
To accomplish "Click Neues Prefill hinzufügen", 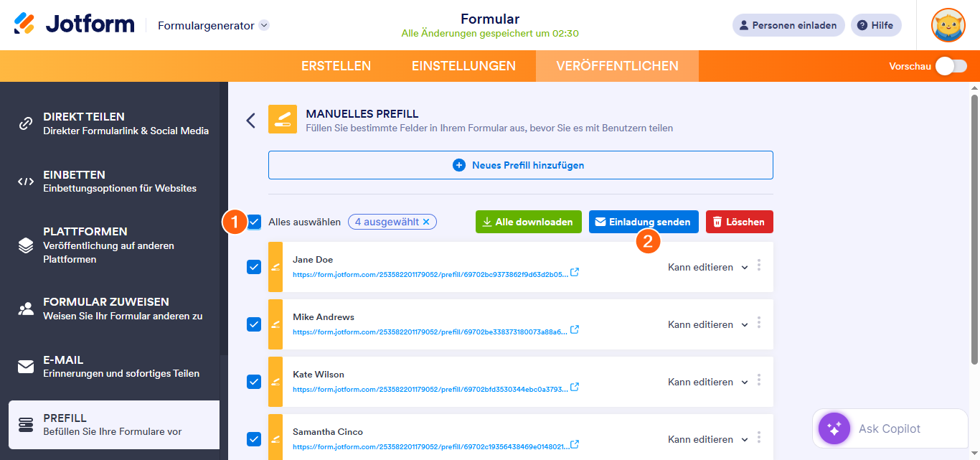I will coord(520,164).
